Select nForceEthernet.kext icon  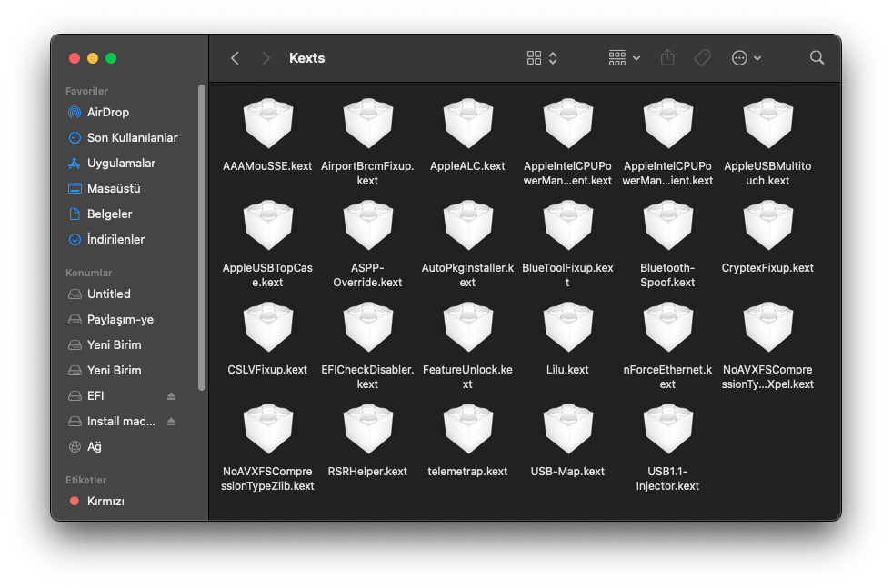coord(667,327)
